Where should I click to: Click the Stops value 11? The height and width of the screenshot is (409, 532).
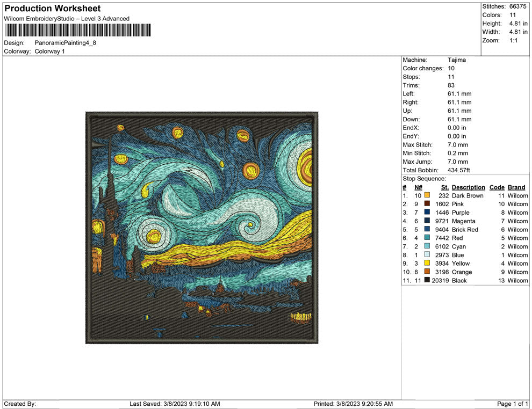coord(451,77)
